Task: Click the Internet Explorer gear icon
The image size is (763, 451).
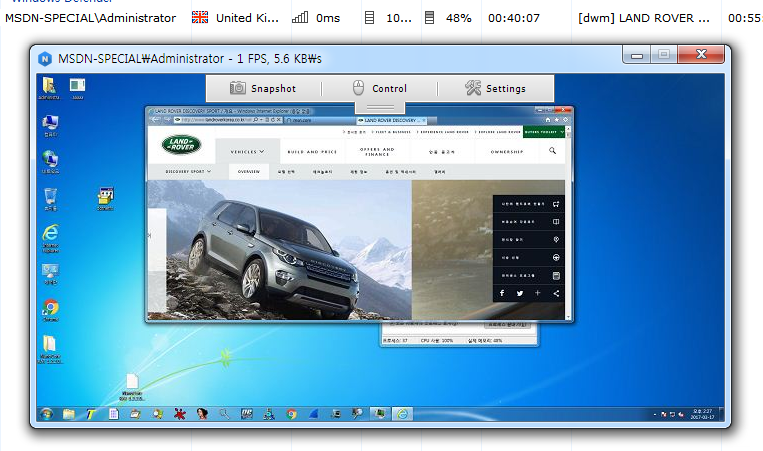Action: coord(565,120)
